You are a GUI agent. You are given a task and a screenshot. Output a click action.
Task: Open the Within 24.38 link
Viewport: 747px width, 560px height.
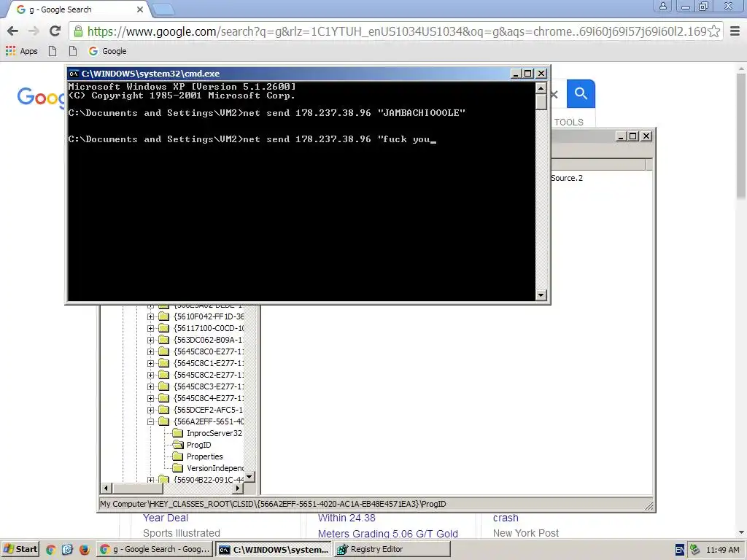tap(347, 518)
